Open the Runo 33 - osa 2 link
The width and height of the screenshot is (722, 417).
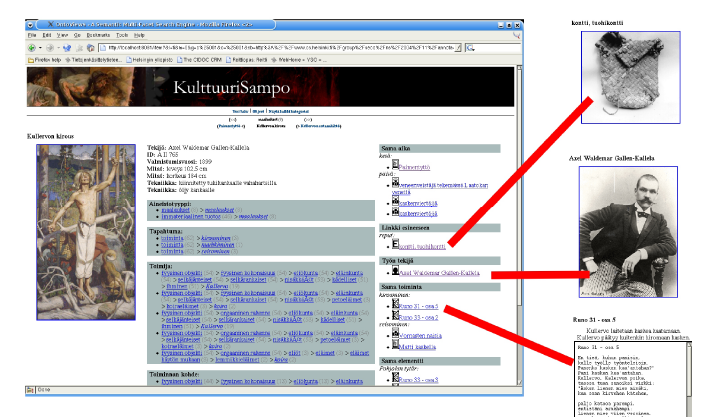click(x=418, y=318)
